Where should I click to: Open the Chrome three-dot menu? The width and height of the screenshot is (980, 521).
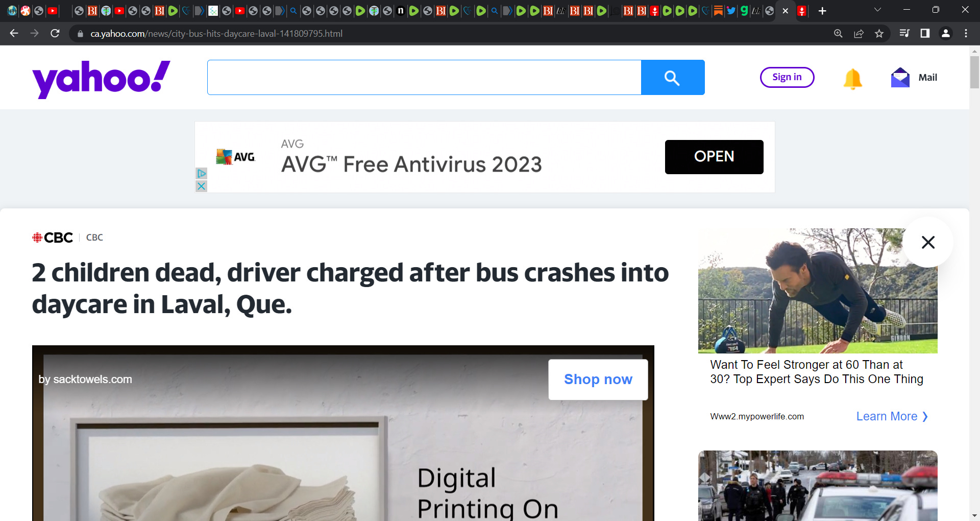(966, 33)
